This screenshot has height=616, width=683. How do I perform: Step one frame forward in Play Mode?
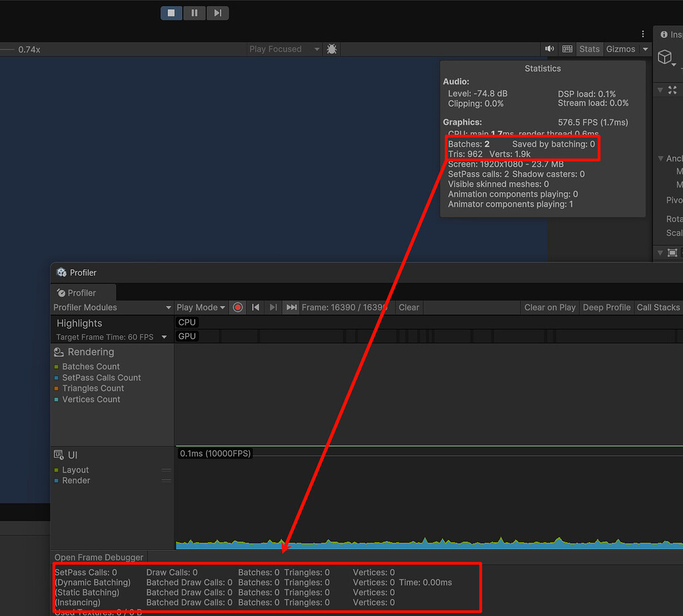(217, 13)
